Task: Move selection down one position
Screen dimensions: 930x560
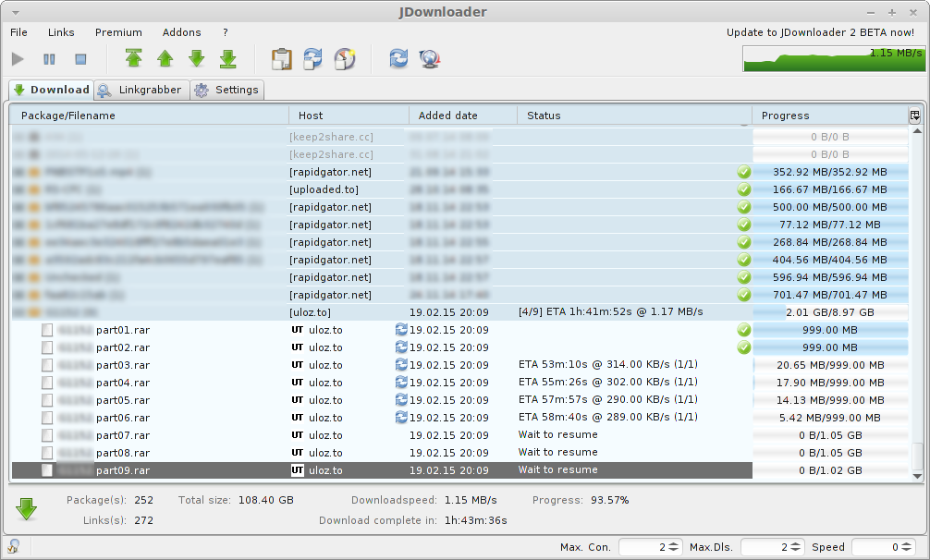Action: point(196,58)
